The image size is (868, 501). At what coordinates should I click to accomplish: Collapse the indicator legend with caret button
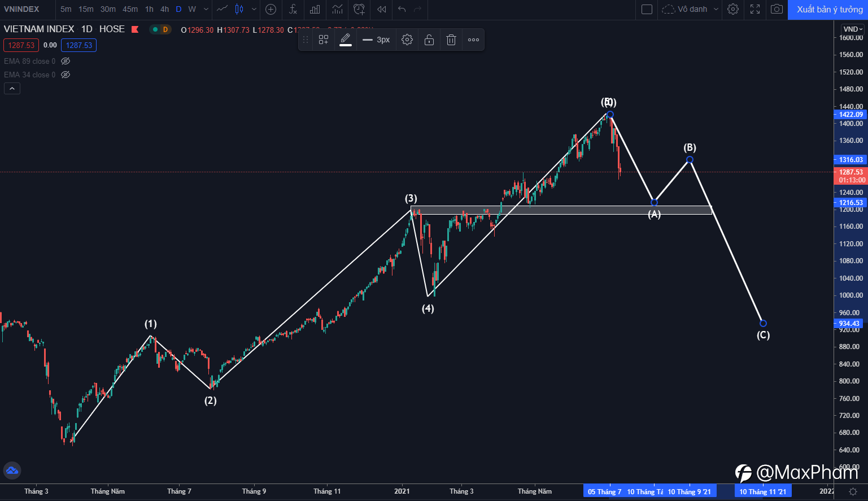click(x=12, y=88)
